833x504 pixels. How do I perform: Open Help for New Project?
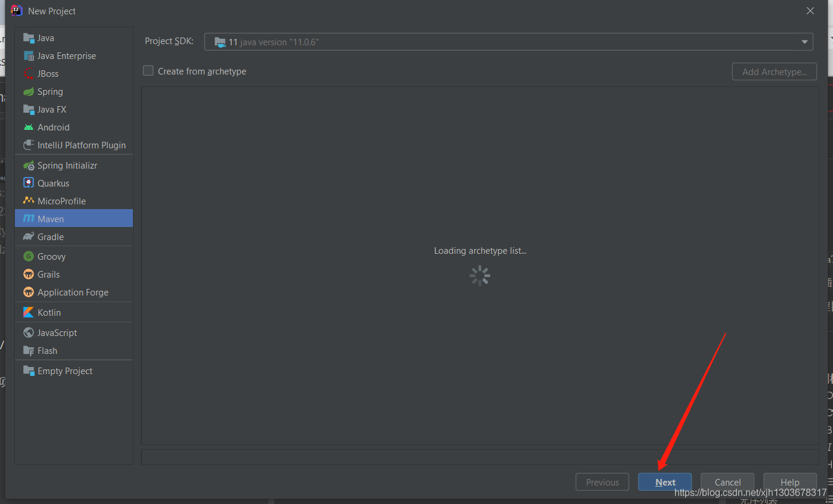point(789,482)
